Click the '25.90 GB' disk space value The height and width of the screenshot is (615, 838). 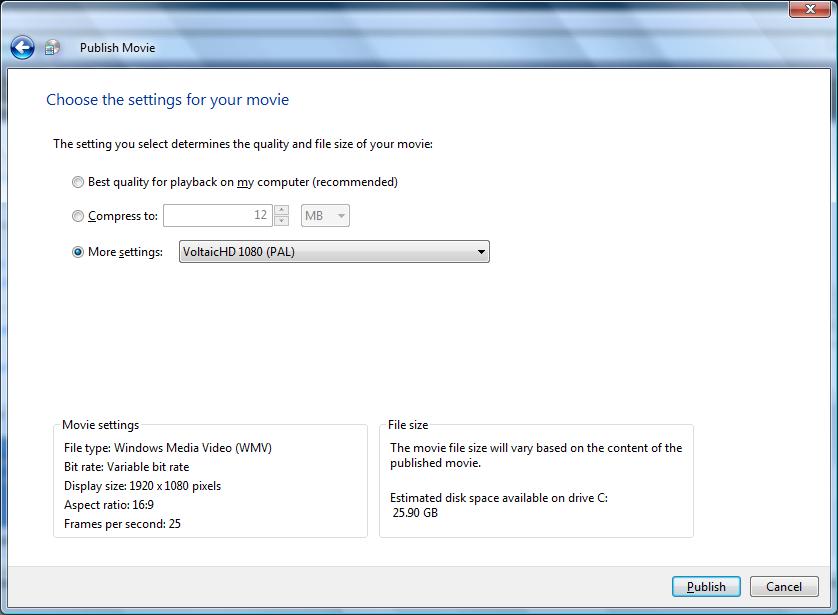pos(415,513)
